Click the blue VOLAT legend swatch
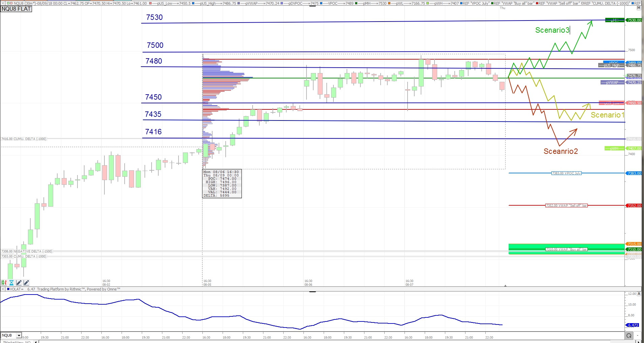 [x=8, y=289]
